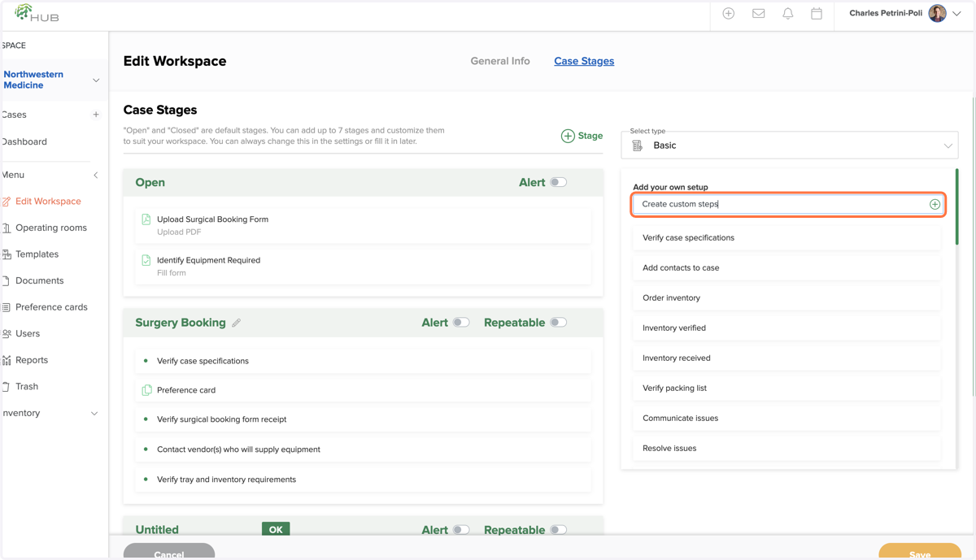The width and height of the screenshot is (976, 560).
Task: Add step 'Verify packing list'
Action: pos(786,389)
